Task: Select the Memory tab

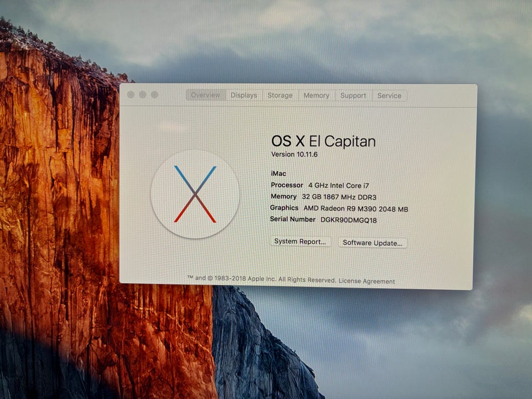Action: click(x=316, y=96)
